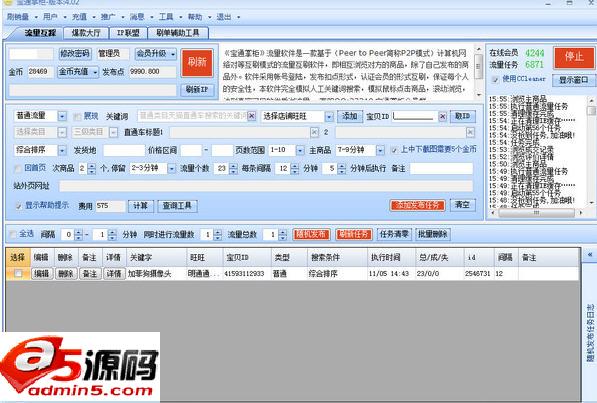Screen dimensions: 597x403
Task: Click the red 刷新 button
Action: pyautogui.click(x=197, y=62)
